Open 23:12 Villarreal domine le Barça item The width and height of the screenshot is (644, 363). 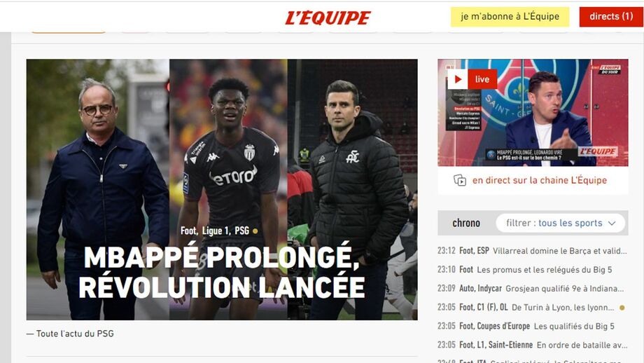click(x=532, y=251)
